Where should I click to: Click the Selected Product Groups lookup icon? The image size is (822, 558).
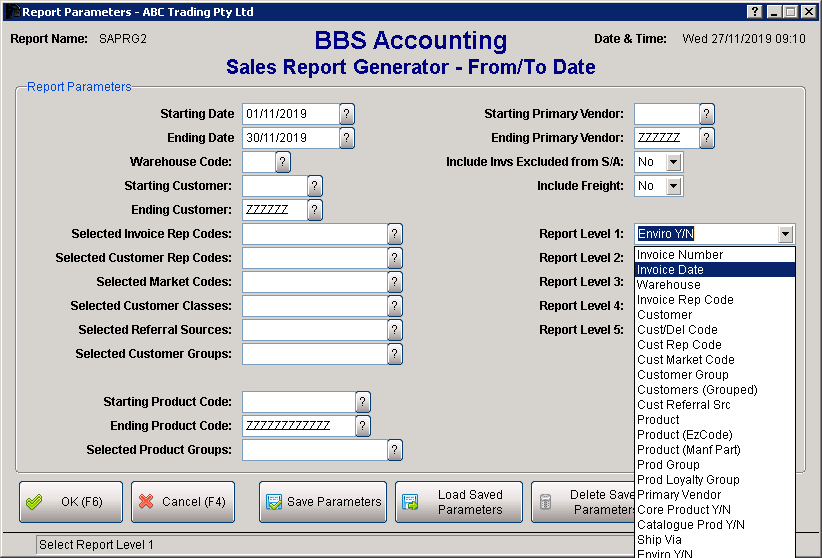point(395,450)
